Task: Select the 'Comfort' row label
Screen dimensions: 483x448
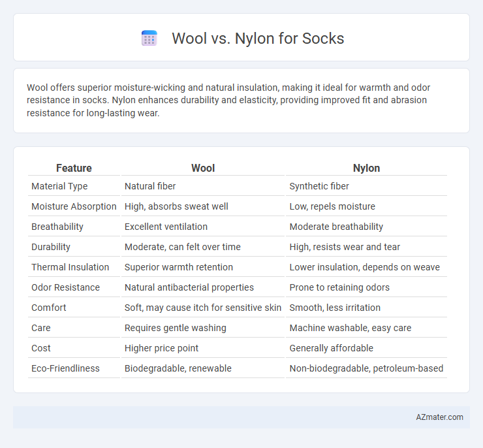Action: 49,308
